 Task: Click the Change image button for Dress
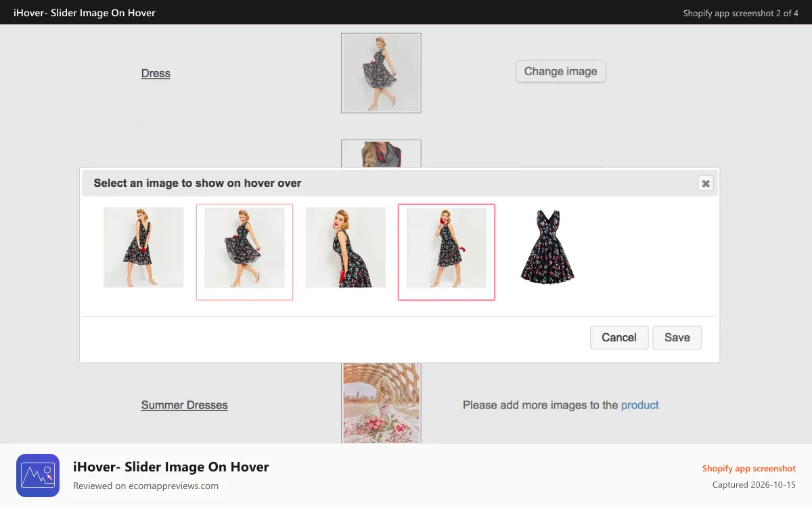pyautogui.click(x=560, y=71)
